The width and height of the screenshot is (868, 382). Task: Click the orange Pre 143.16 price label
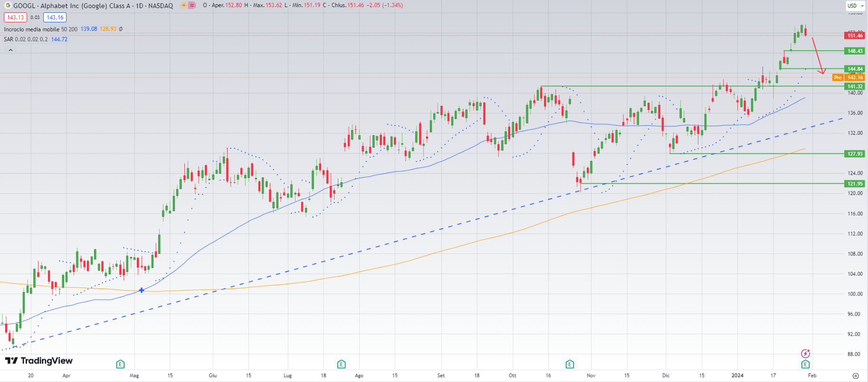[849, 77]
